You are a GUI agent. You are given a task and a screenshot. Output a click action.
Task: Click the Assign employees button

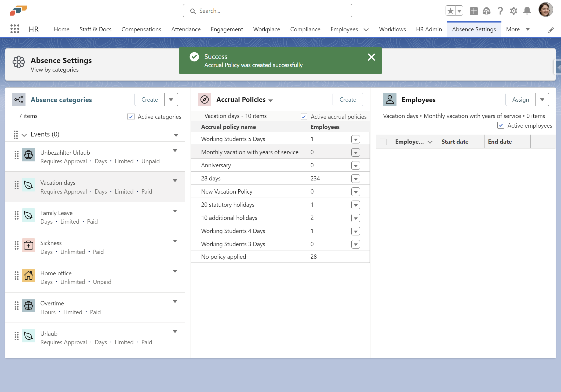520,99
